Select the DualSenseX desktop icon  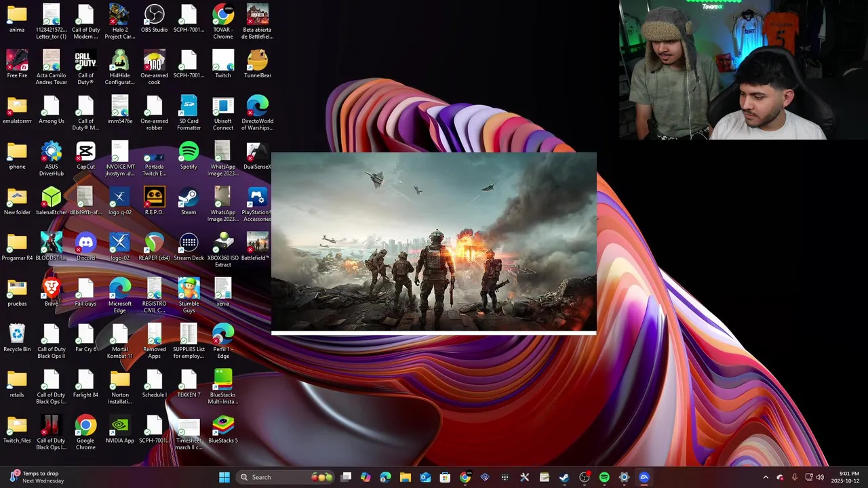pos(258,156)
